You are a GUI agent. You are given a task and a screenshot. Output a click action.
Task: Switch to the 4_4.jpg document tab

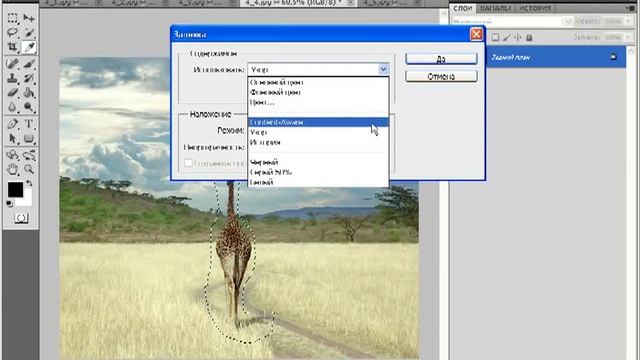297,3
